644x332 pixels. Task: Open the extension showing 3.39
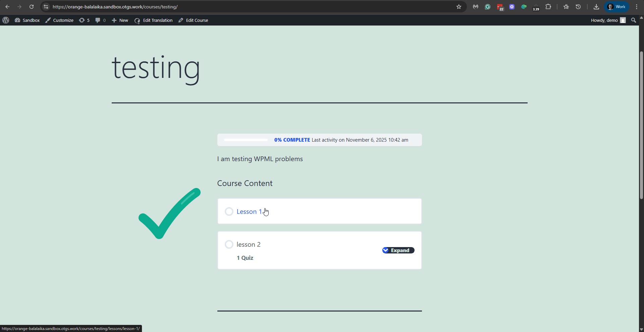tap(536, 7)
